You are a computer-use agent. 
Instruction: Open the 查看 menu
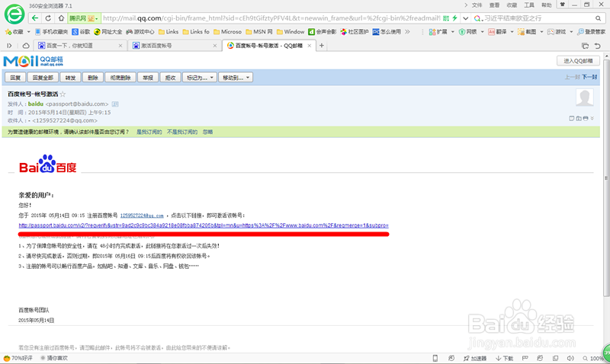[494, 5]
